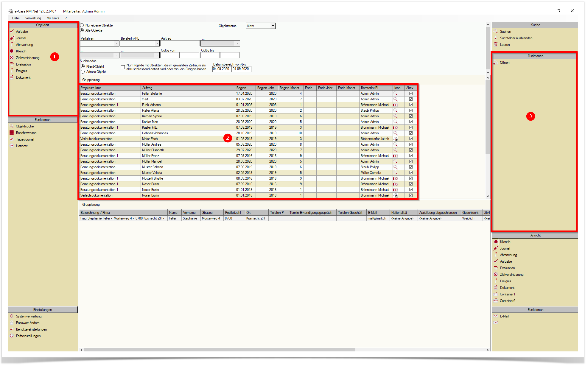Click the mail@mail.ch cell

[378, 218]
